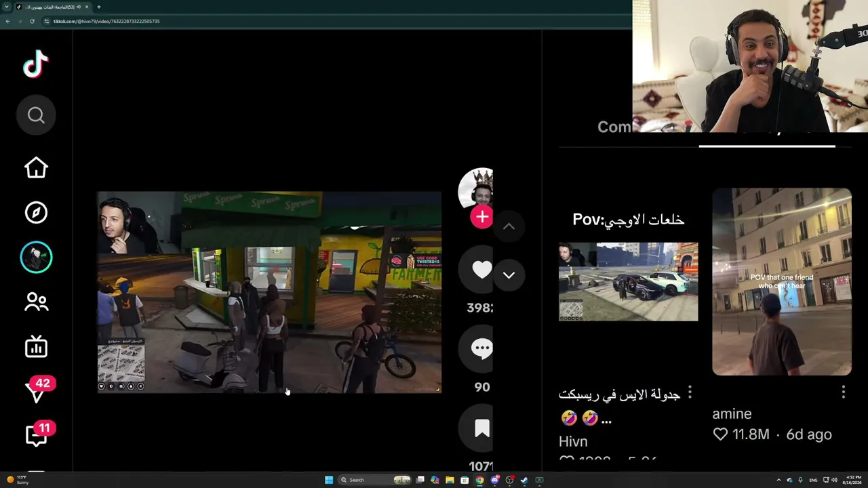The image size is (868, 488).
Task: Open more options for the Hivn video card
Action: [x=690, y=392]
